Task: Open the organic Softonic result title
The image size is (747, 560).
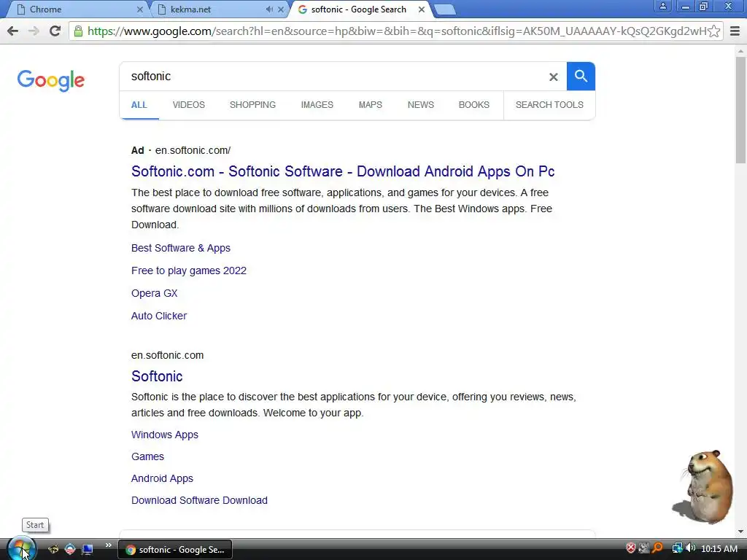Action: pos(157,376)
